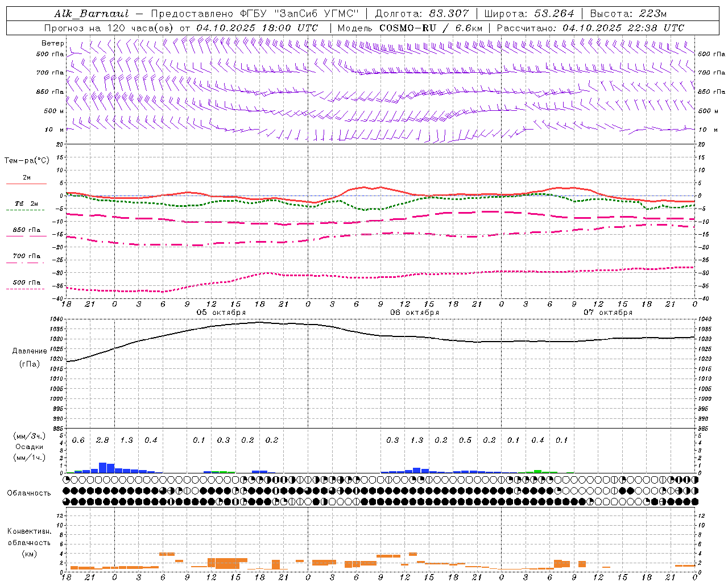
Task: Click the 850 гПа temperature legend entry
Action: (26, 231)
